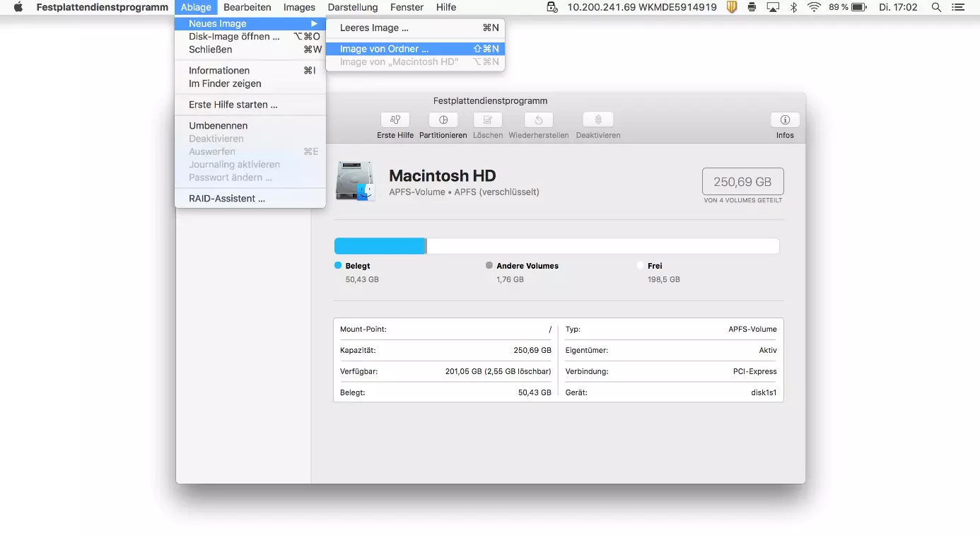Viewport: 980px width, 536px height.
Task: Click the remote connection icon before the IP address
Action: click(553, 7)
